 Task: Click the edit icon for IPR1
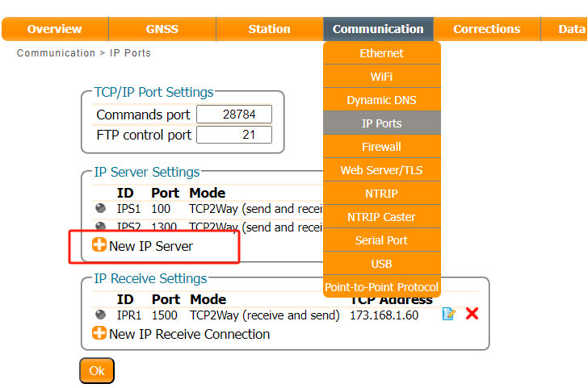coord(448,315)
